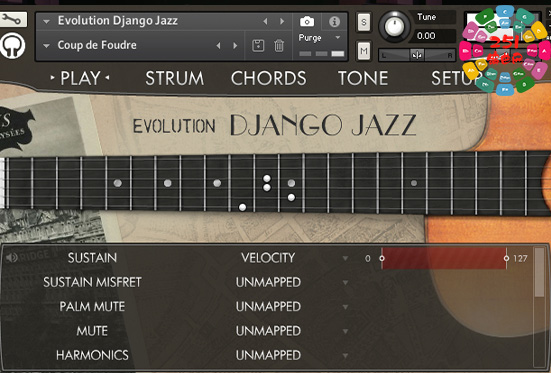The width and height of the screenshot is (551, 373).
Task: Open the Sustain Misfret UNMAPPED dropdown
Action: tap(345, 283)
